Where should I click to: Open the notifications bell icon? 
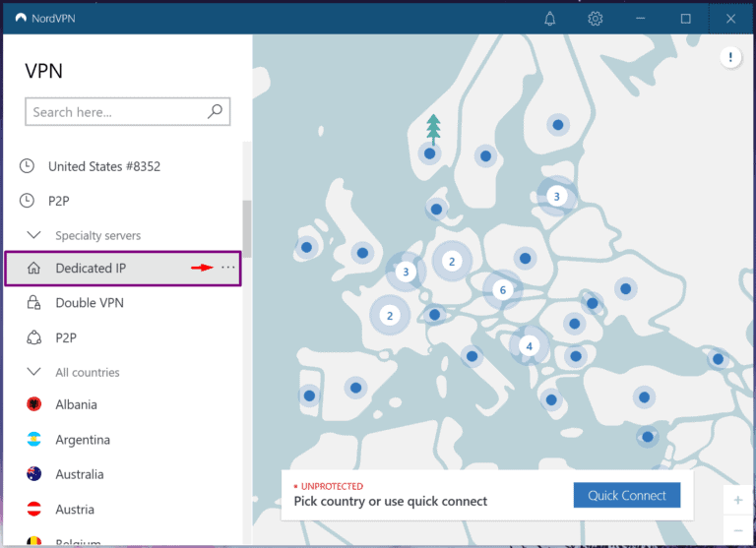550,19
